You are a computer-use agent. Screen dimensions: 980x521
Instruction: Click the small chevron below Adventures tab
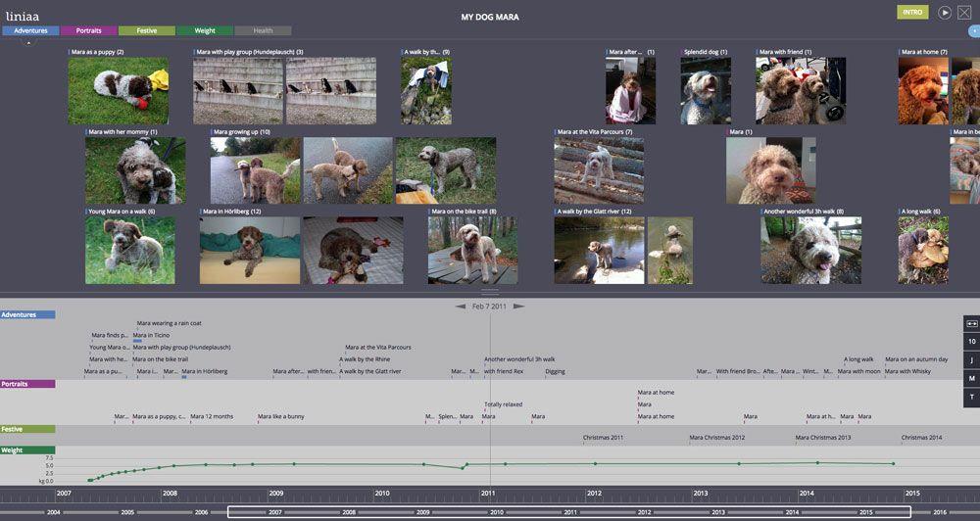[28, 41]
